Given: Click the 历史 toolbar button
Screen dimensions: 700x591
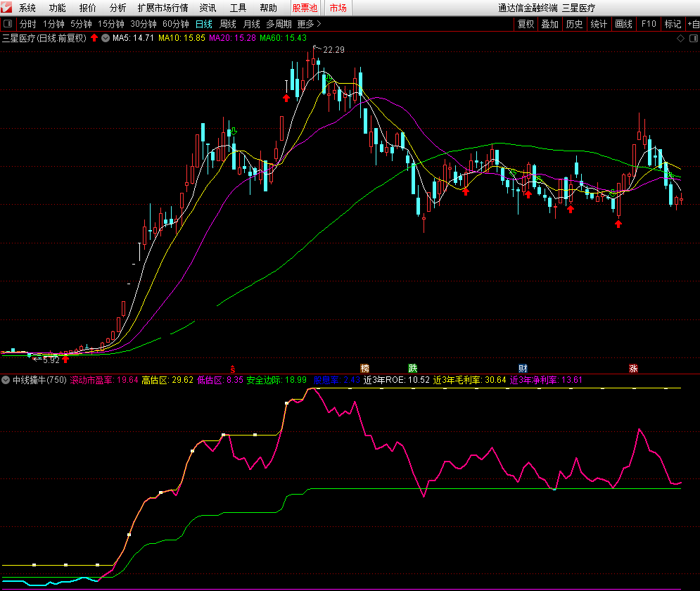Looking at the screenshot, I should point(575,24).
